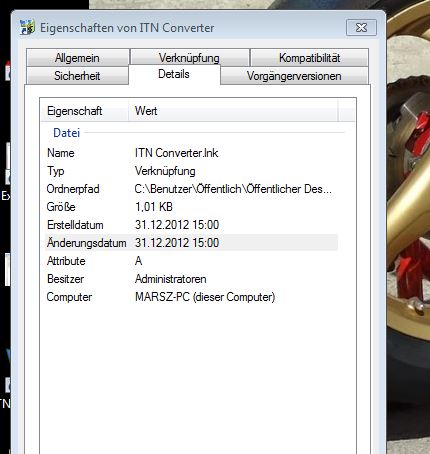Select the Name property row
430x454 pixels.
point(192,153)
